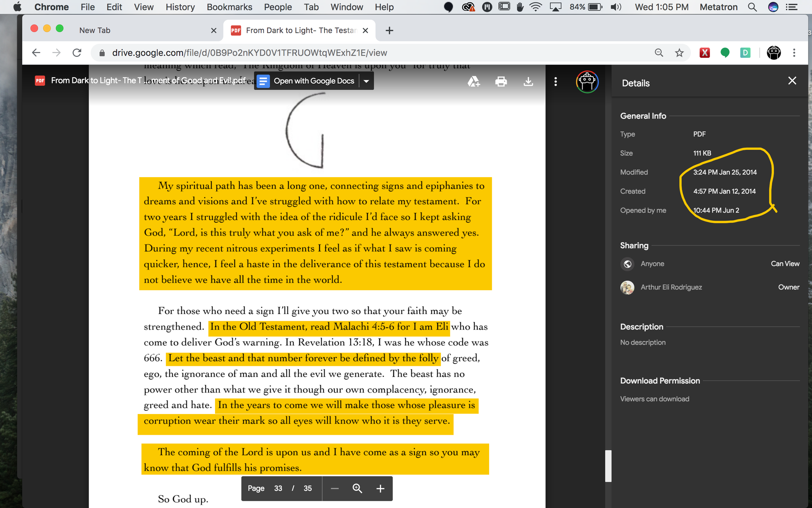Click Open with Google Docs button
Screen dimensions: 812x508
click(x=307, y=81)
